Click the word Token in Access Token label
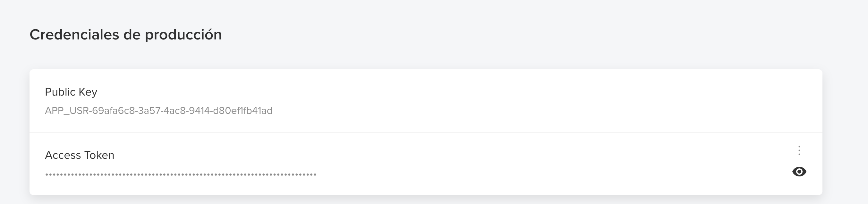Image resolution: width=868 pixels, height=204 pixels. tap(99, 155)
